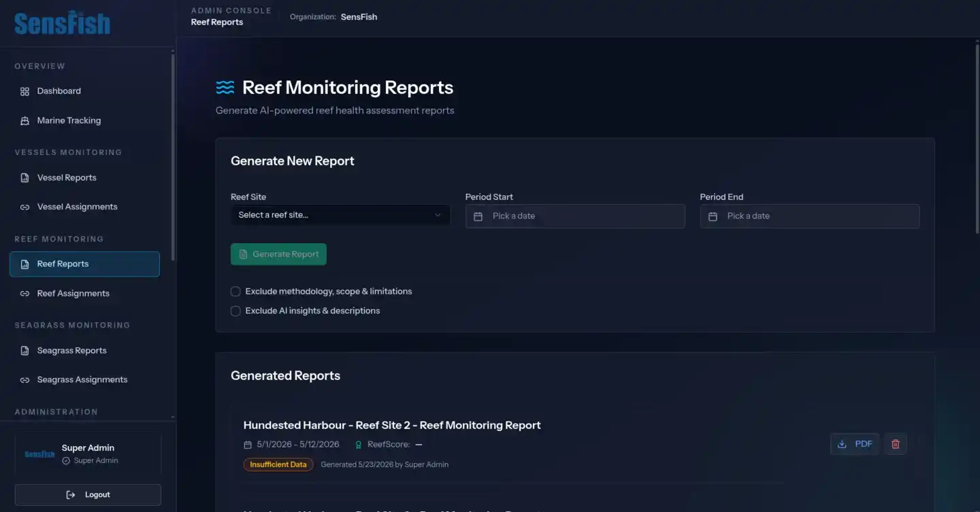Click the Dashboard grid icon
This screenshot has width=980, height=512.
(x=24, y=91)
